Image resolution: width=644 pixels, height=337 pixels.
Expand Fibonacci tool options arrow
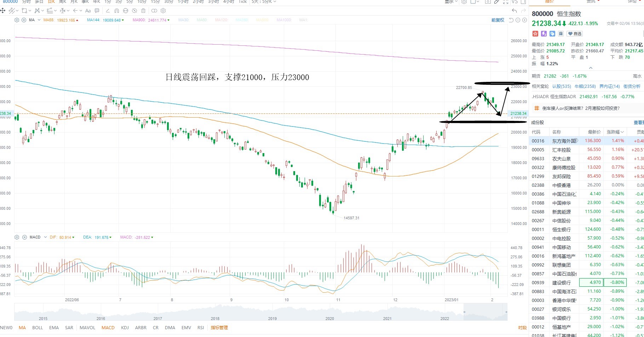(x=55, y=11)
